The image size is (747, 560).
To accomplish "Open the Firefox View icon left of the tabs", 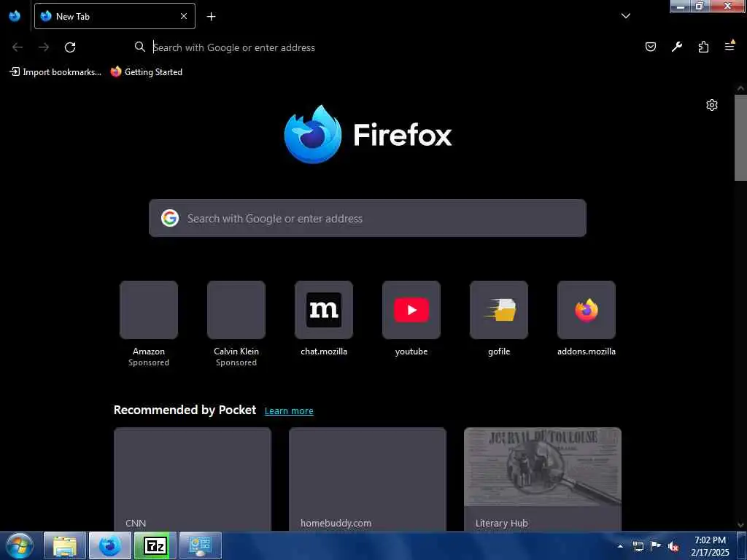I will click(x=15, y=16).
